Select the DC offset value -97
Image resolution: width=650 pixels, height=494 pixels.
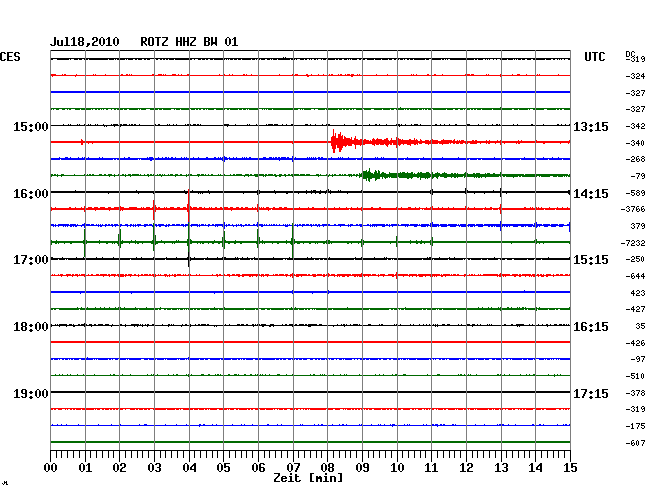638,359
